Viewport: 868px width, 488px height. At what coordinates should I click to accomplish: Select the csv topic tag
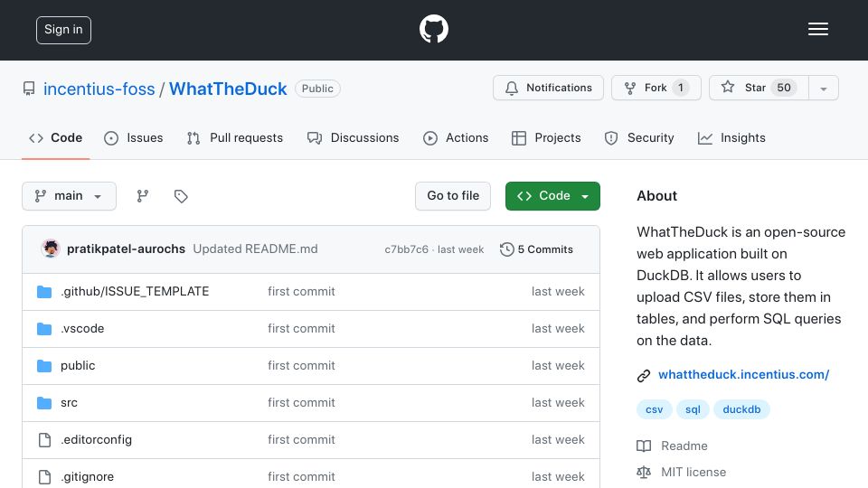(x=655, y=409)
